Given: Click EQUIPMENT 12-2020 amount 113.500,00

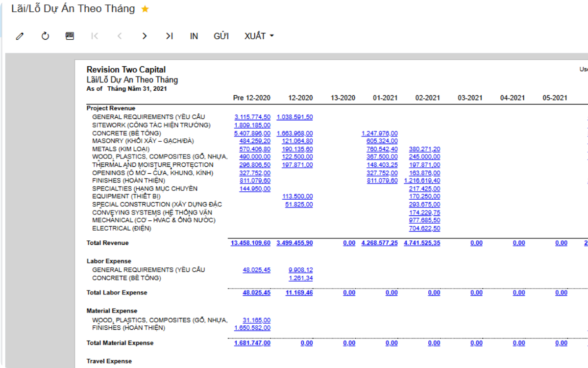Looking at the screenshot, I should [x=297, y=196].
